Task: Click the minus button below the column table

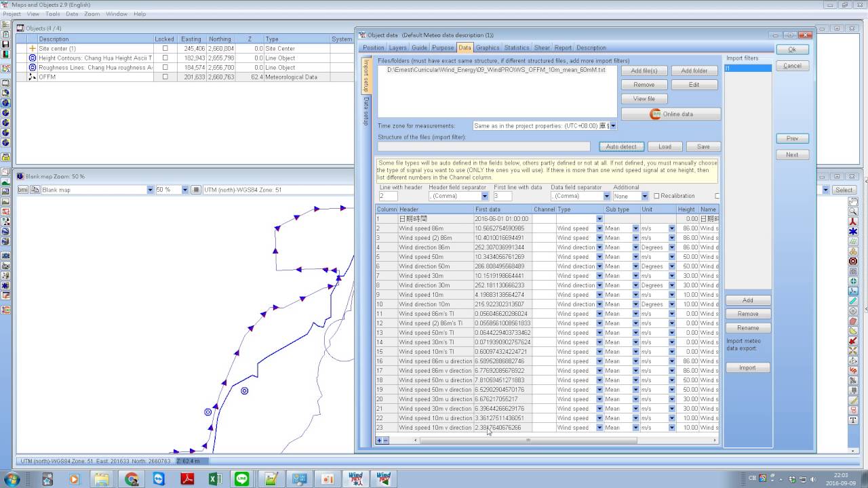Action: (386, 441)
